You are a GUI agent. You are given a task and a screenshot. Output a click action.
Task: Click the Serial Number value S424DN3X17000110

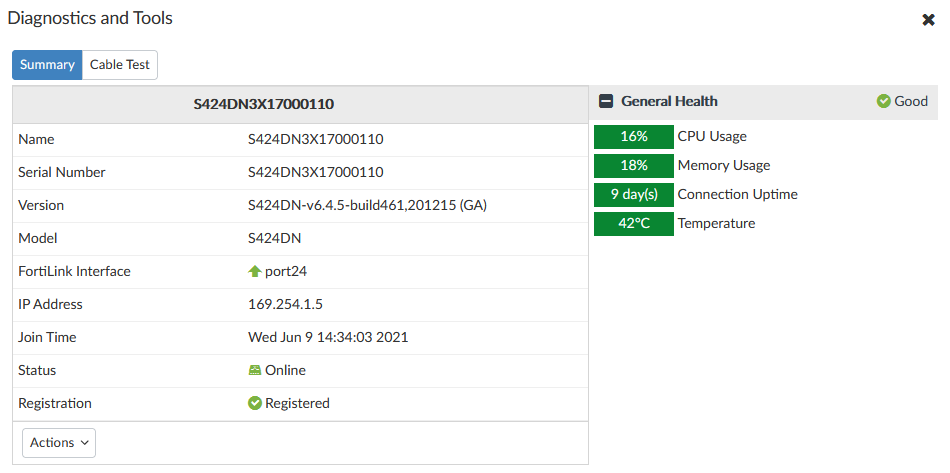(x=316, y=172)
